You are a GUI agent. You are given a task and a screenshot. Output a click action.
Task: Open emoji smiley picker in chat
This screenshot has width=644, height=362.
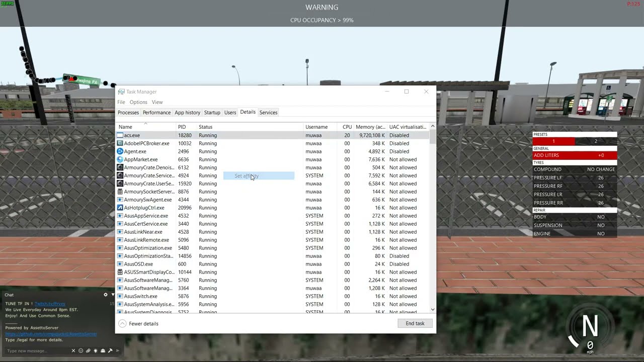tap(81, 351)
